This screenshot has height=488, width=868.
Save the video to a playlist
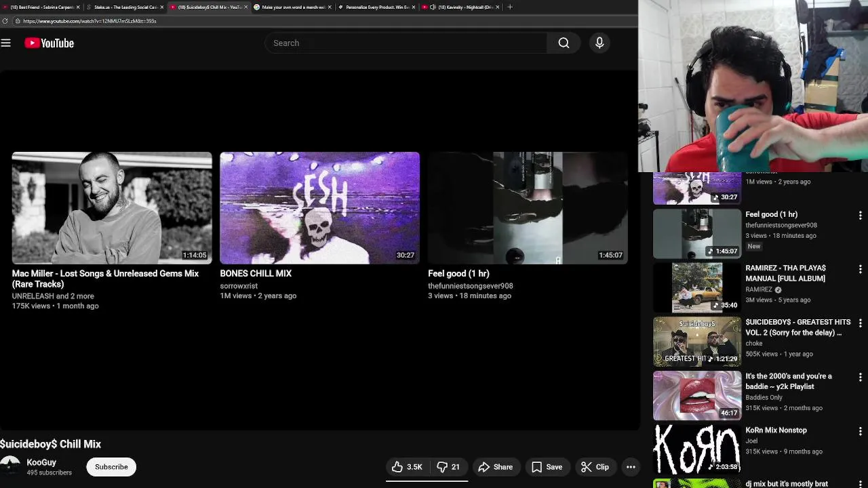pyautogui.click(x=547, y=467)
